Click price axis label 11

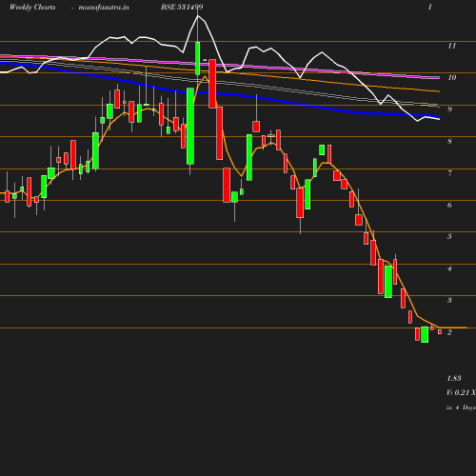[452, 46]
